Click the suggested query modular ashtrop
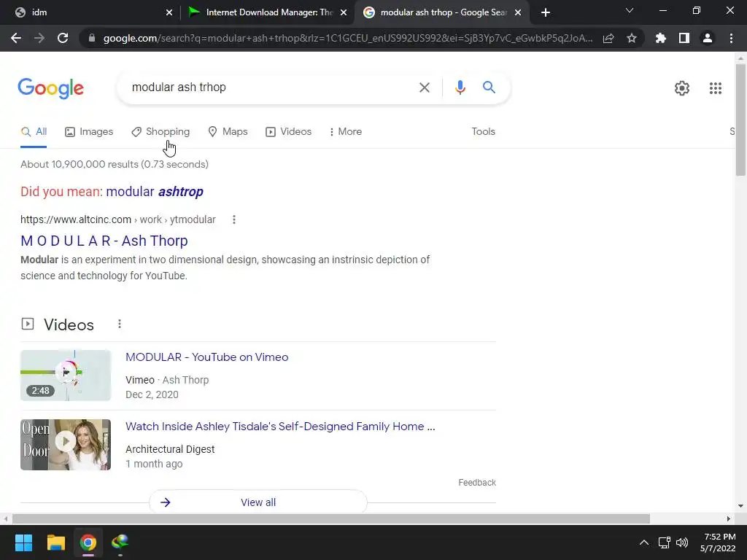 pyautogui.click(x=155, y=192)
